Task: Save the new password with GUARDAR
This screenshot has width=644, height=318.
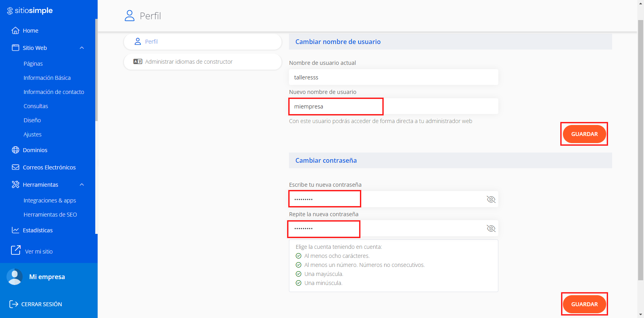Action: tap(584, 304)
